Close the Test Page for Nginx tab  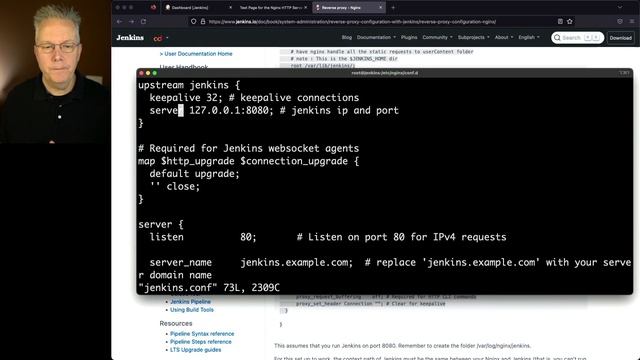tap(305, 7)
